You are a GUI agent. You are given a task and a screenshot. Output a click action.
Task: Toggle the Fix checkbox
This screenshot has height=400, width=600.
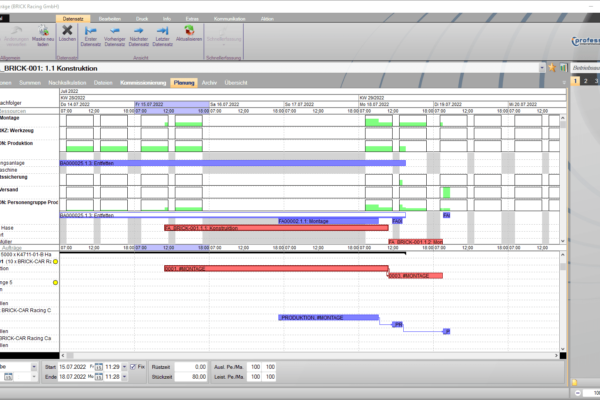tap(133, 367)
